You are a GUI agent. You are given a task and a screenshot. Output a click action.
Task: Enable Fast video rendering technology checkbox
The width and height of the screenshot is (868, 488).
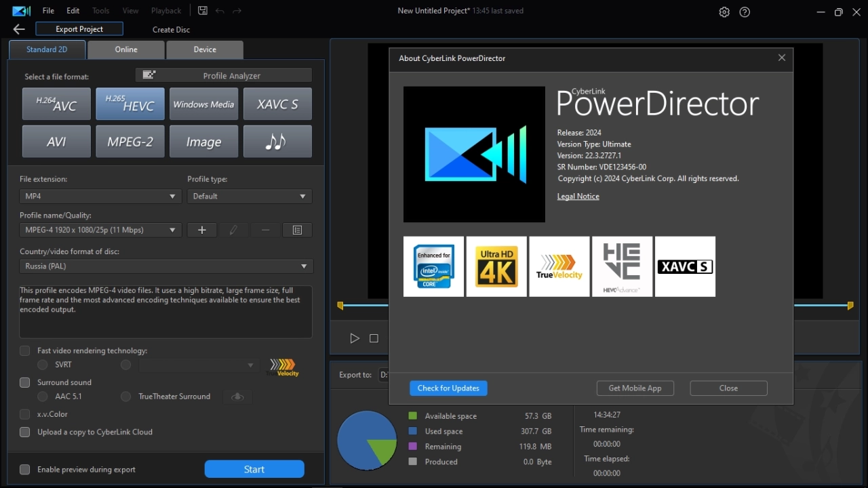[25, 350]
